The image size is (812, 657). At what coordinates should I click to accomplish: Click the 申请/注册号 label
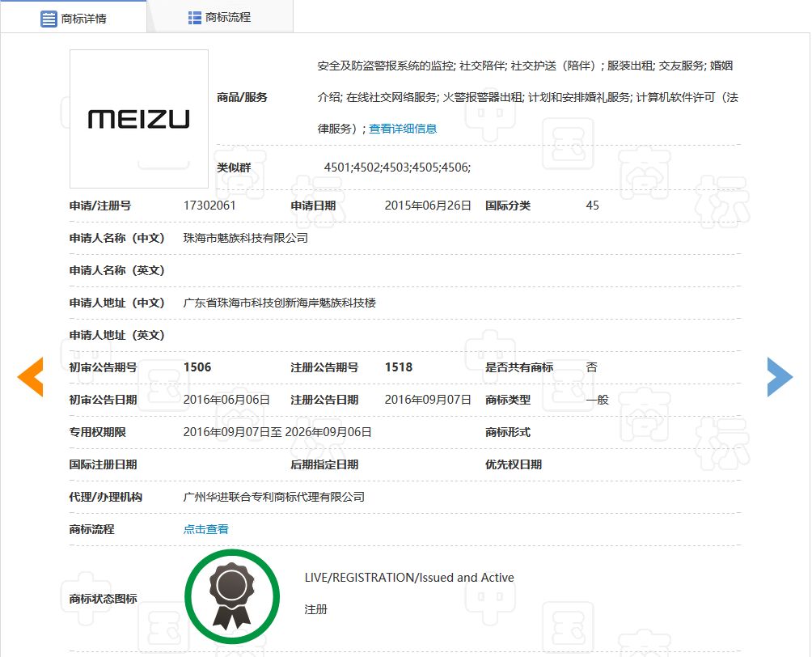point(100,206)
